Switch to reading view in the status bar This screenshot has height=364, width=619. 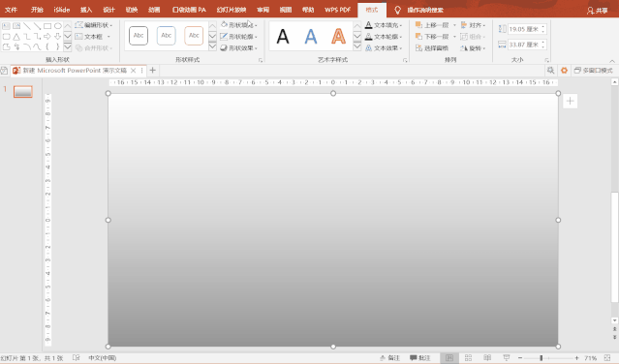(487, 357)
